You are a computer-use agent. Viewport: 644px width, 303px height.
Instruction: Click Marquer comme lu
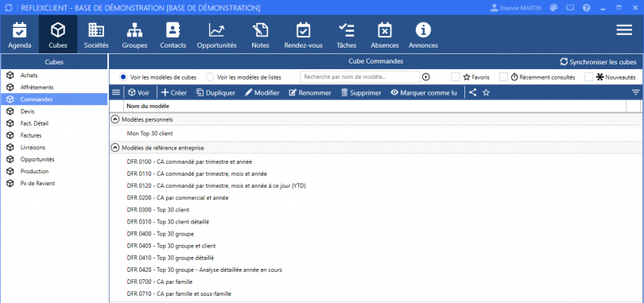(x=424, y=93)
